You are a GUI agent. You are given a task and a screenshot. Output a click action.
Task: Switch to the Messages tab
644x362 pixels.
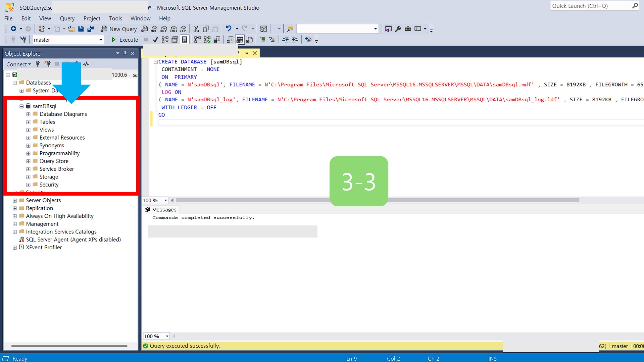coord(160,209)
